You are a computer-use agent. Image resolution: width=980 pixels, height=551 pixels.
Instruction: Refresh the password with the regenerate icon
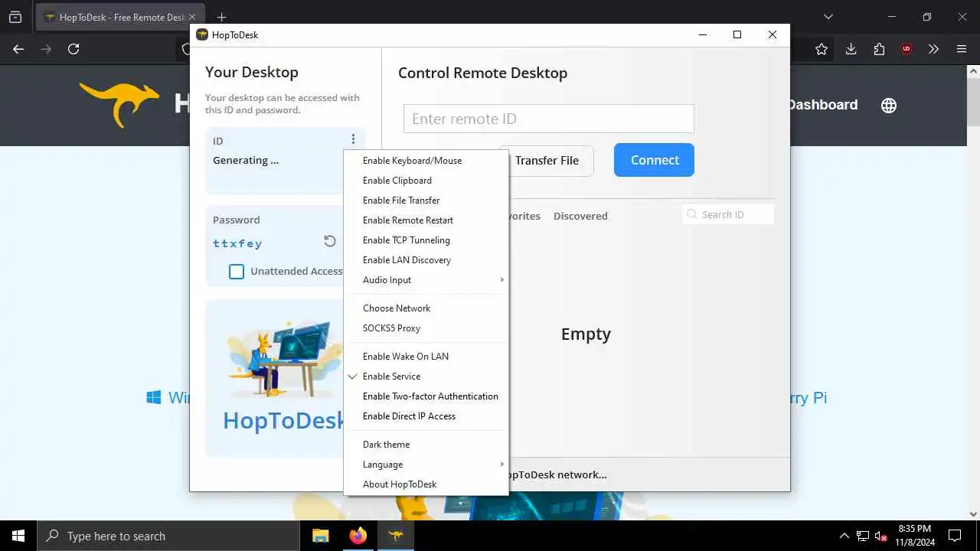pyautogui.click(x=330, y=241)
